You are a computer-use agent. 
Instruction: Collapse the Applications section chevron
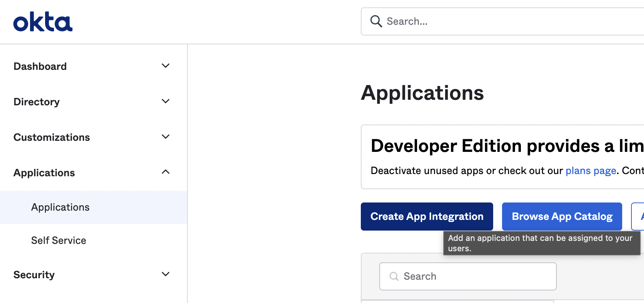click(x=166, y=172)
